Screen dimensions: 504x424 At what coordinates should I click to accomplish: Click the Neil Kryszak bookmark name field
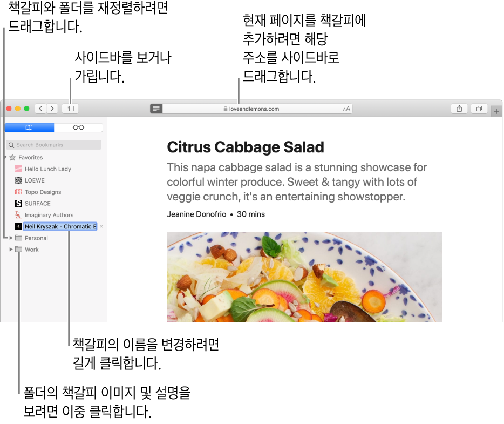(60, 226)
